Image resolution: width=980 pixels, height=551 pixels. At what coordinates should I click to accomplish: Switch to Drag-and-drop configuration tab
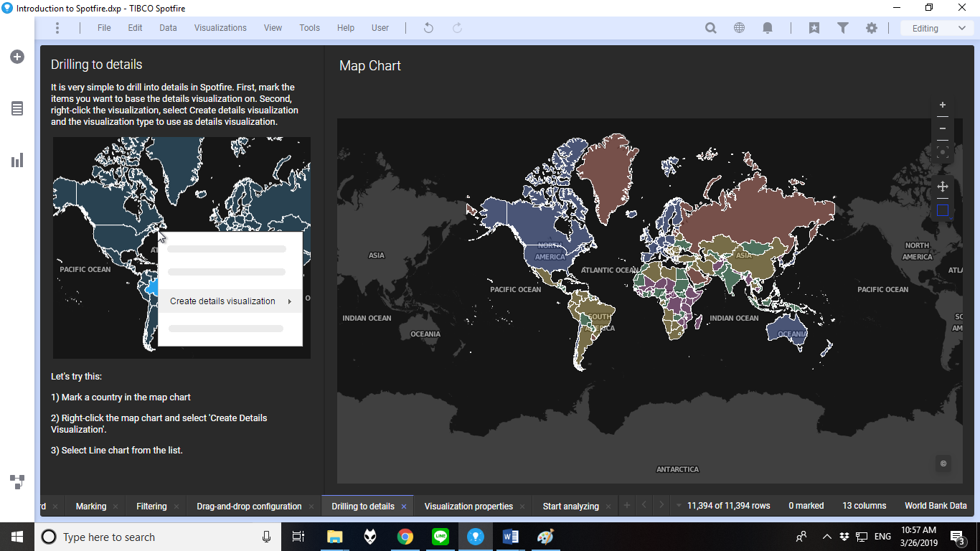249,507
